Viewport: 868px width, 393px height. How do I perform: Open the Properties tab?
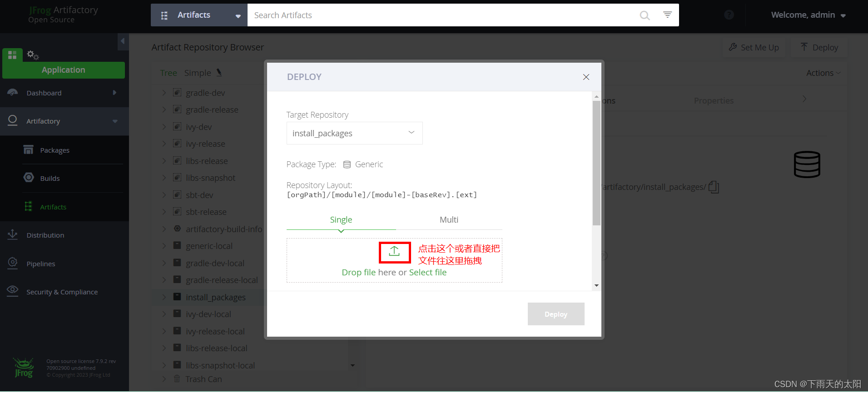(714, 101)
